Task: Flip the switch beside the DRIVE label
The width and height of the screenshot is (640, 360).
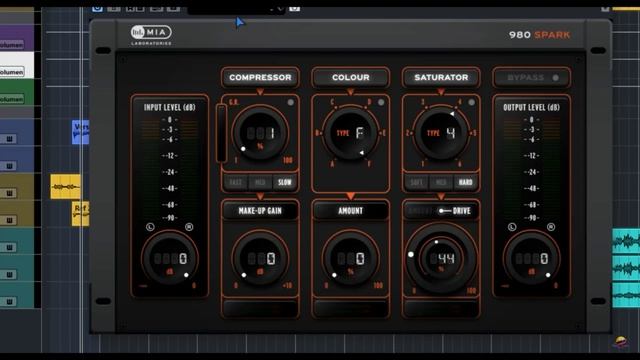Action: coord(444,211)
